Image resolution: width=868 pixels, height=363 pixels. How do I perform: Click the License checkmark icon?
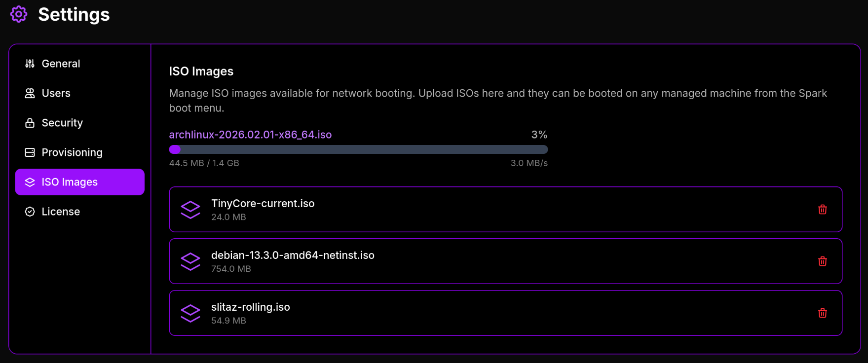coord(29,211)
